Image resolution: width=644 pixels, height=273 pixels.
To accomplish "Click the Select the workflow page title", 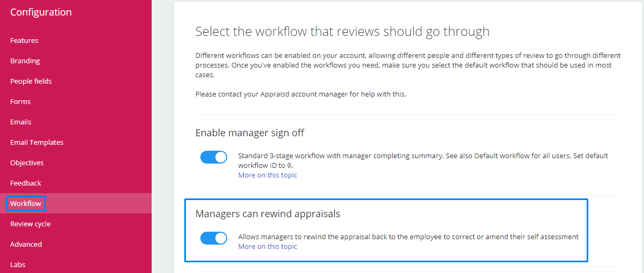I will (342, 32).
